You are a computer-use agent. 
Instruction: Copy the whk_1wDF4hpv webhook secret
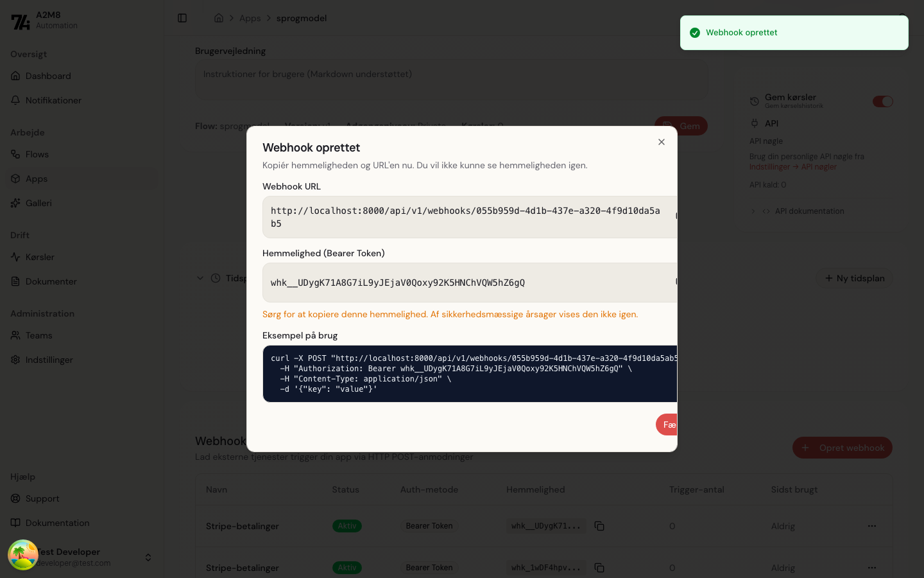[x=599, y=568]
